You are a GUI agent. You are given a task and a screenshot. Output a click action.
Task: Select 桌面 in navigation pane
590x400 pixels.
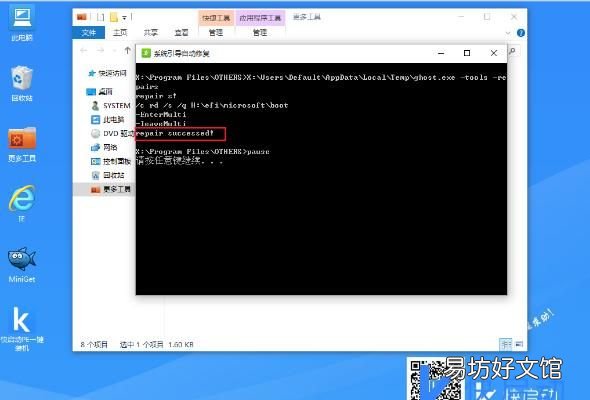100,91
